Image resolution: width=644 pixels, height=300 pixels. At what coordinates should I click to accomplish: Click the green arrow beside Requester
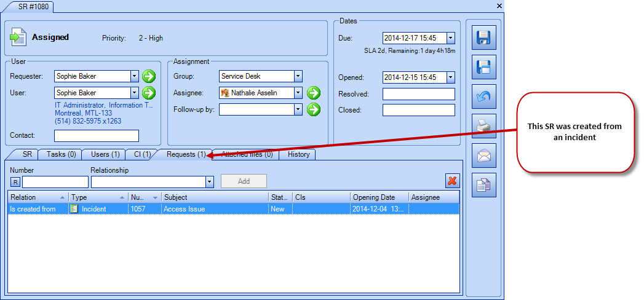(149, 76)
